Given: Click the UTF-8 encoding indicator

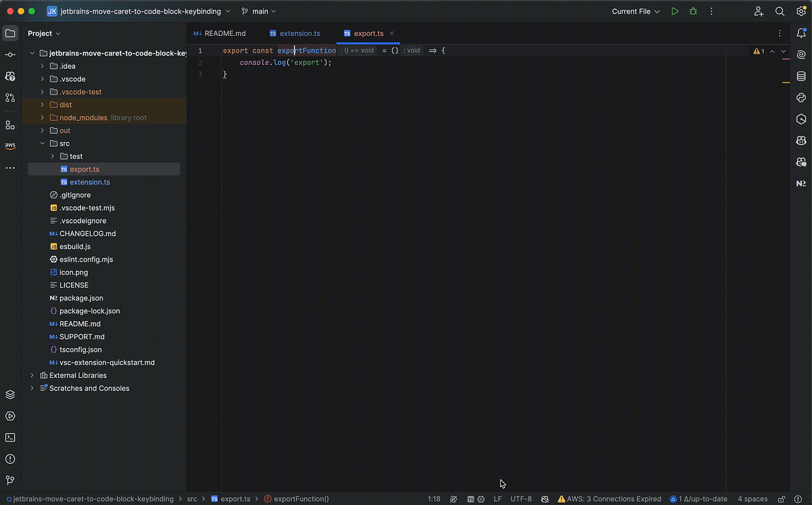Looking at the screenshot, I should point(520,499).
